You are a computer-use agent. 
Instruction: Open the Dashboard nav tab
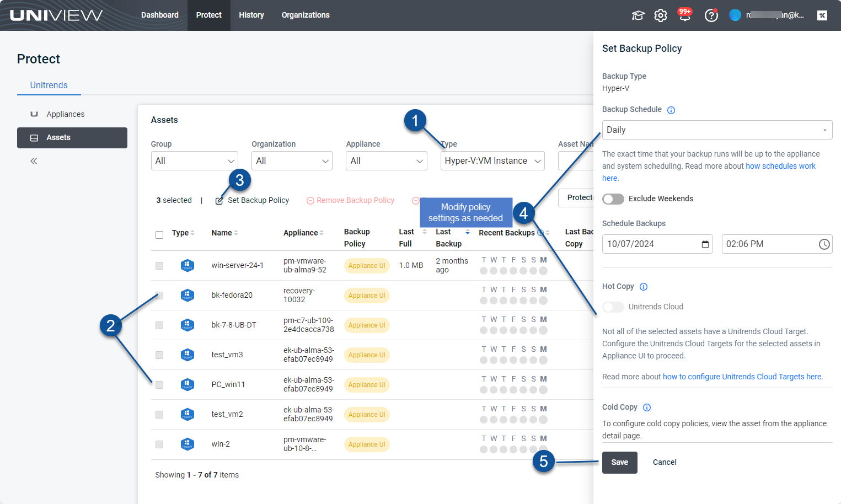160,15
